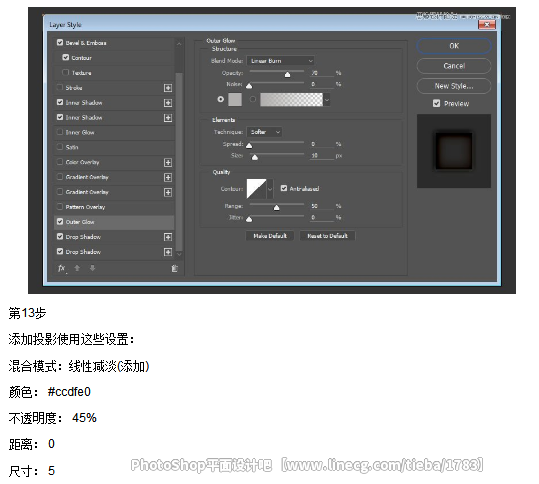Select the Satin style row
The width and height of the screenshot is (539, 484).
[114, 147]
